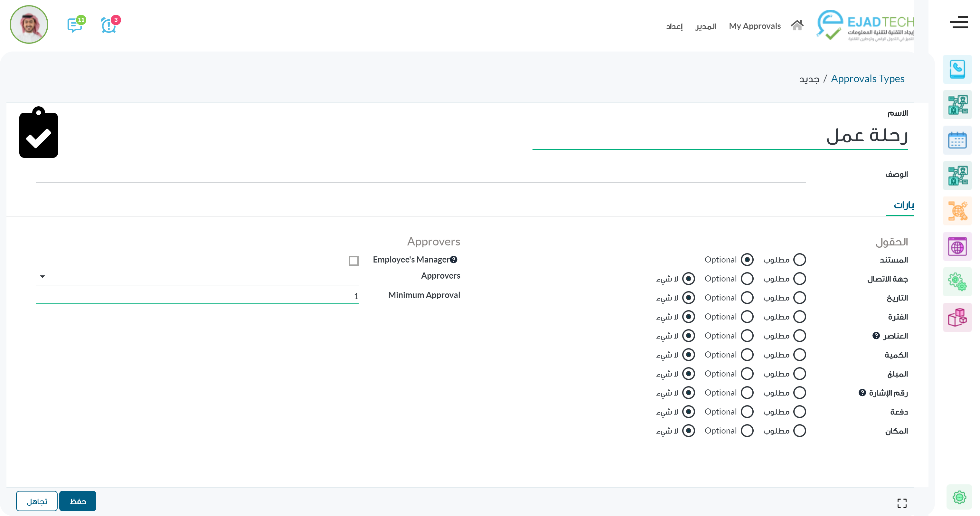Click the حفظ save button
This screenshot has width=980, height=516.
coord(78,501)
